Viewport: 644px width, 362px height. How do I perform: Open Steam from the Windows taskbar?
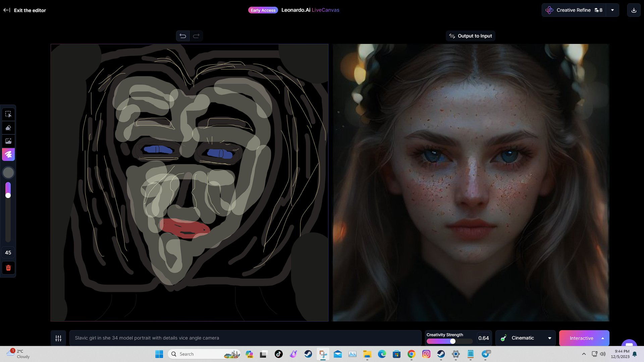[x=308, y=354]
